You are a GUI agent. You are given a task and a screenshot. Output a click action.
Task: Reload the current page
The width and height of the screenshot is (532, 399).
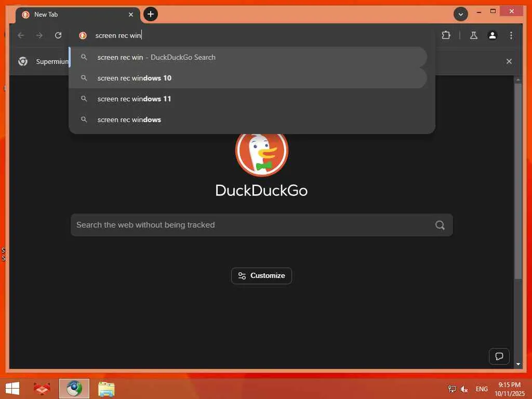[x=58, y=35]
